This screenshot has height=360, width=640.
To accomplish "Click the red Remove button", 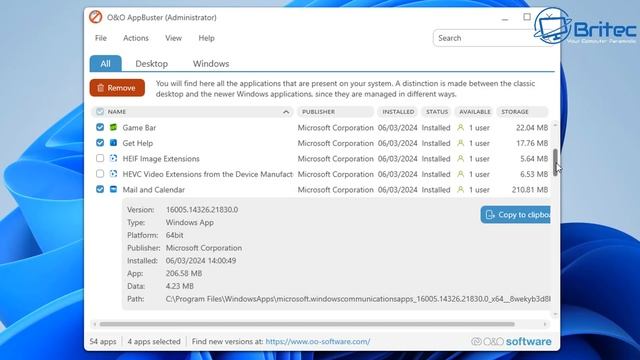I will (117, 88).
